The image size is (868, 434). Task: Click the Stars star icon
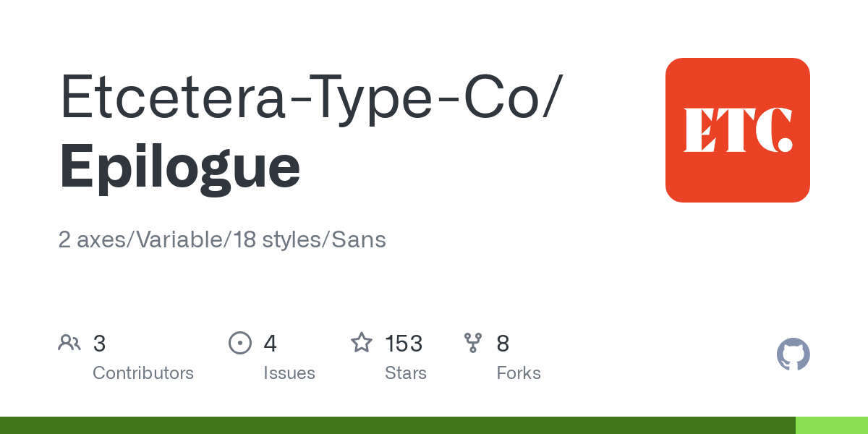pyautogui.click(x=361, y=343)
